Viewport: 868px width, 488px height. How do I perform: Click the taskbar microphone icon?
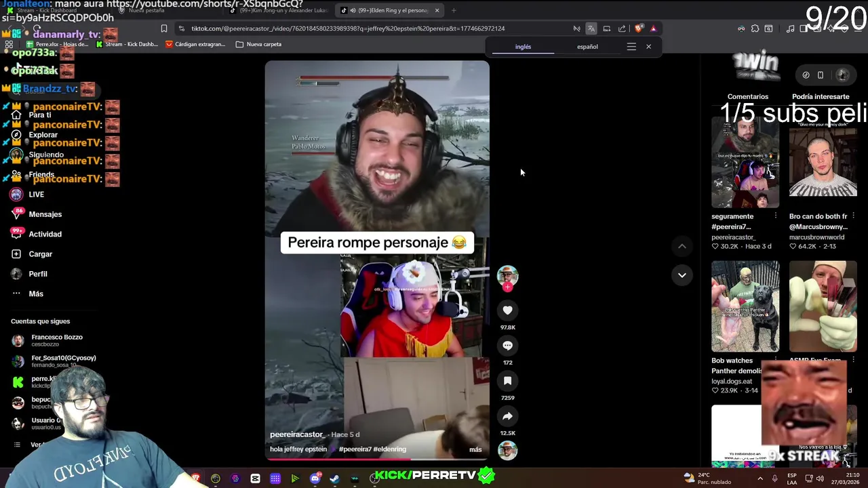click(774, 479)
